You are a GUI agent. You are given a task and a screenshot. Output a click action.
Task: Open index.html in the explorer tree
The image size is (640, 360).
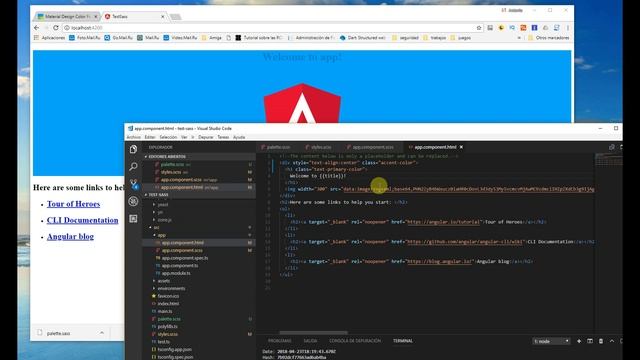[x=168, y=304]
